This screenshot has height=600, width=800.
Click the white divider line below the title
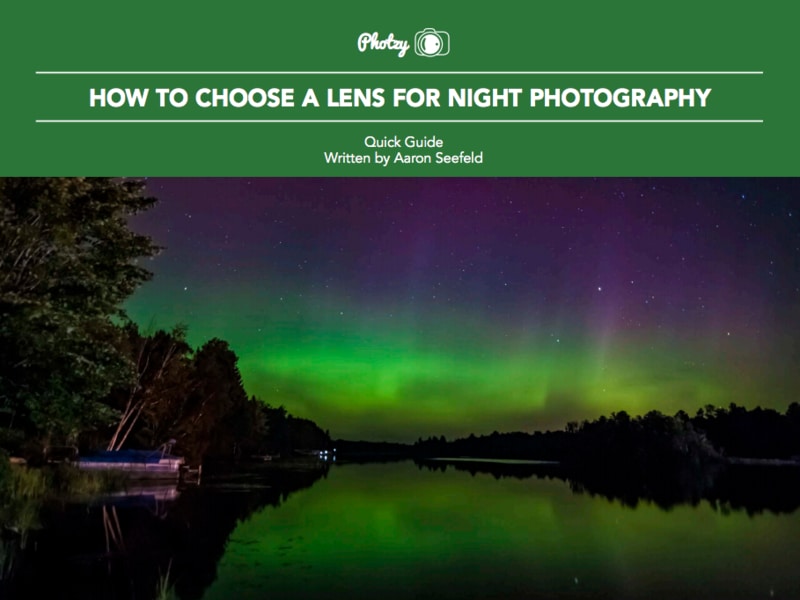399,121
